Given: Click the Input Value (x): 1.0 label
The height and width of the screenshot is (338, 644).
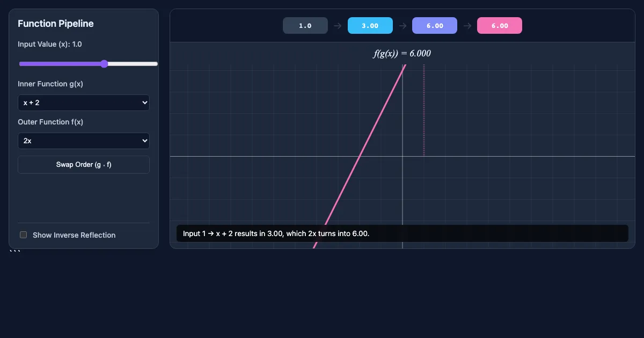Looking at the screenshot, I should 50,44.
